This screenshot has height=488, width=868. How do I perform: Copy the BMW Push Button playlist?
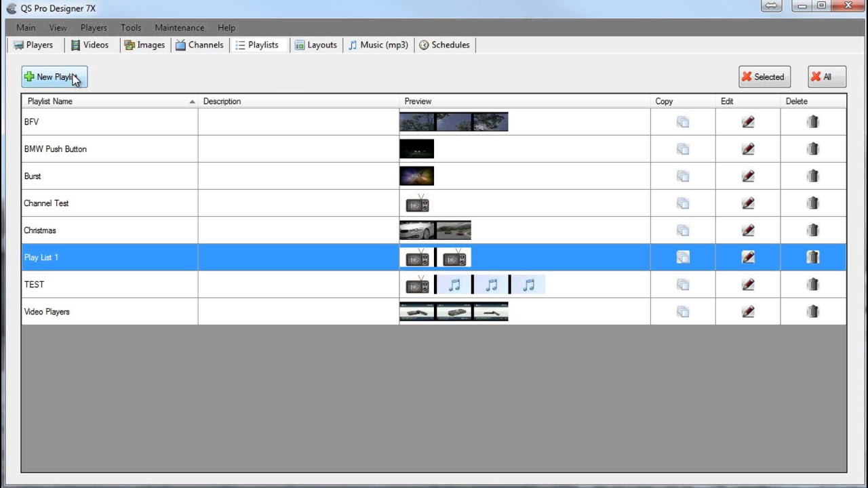click(683, 149)
